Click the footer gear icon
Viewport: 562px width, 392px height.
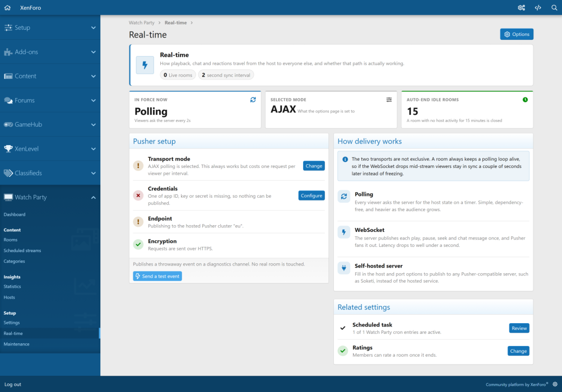[x=555, y=384]
